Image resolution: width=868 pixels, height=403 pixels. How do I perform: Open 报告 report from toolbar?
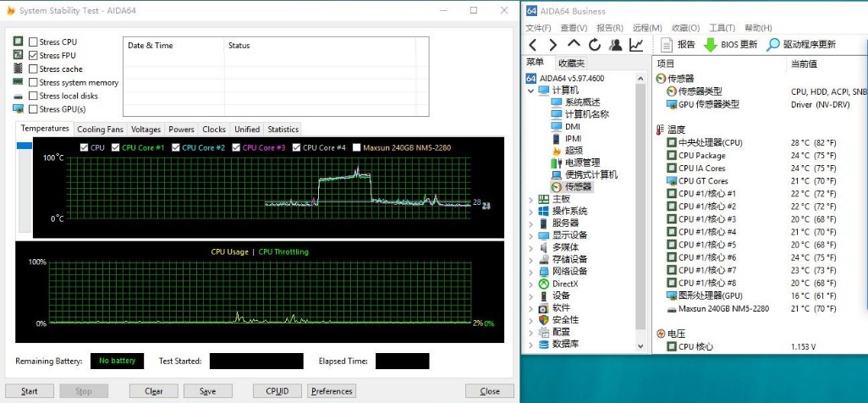[678, 45]
